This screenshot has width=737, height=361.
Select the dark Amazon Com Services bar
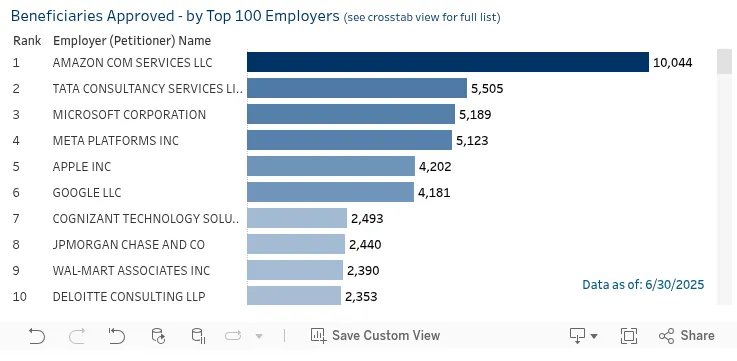tap(448, 62)
